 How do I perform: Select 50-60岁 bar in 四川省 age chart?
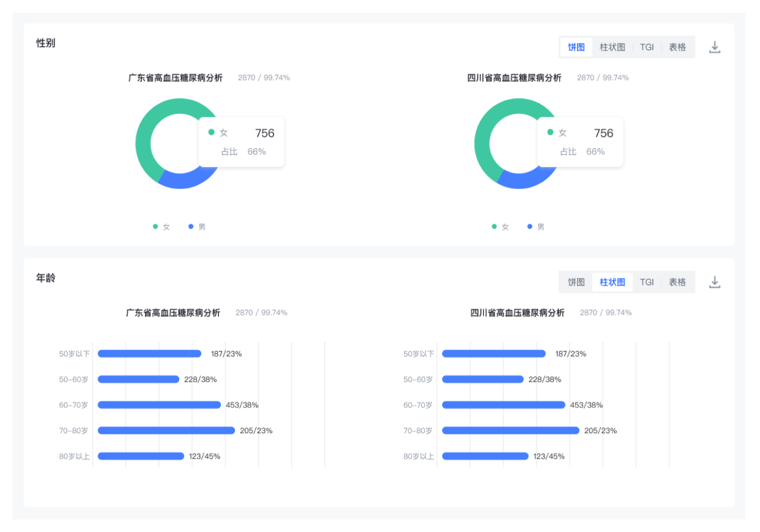pos(483,379)
